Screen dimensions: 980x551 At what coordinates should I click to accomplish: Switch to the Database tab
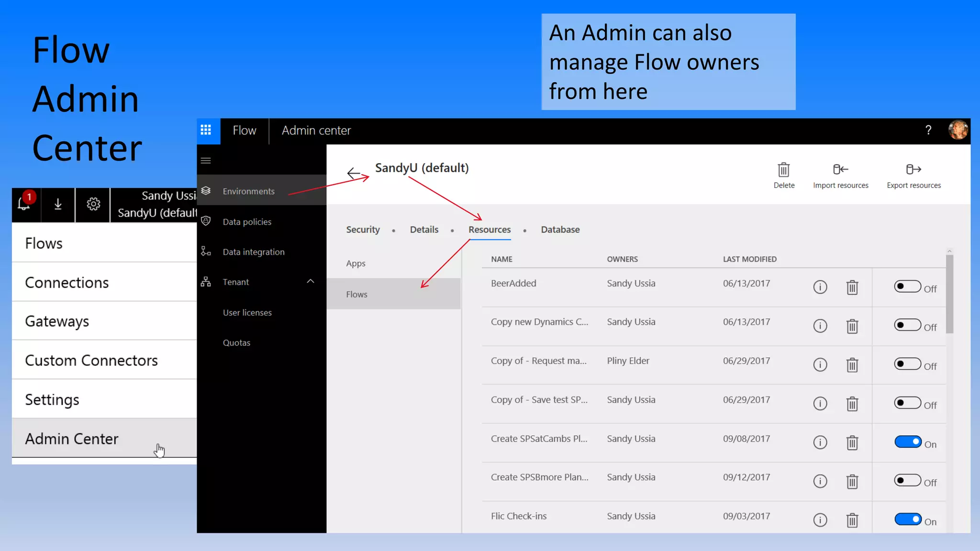click(560, 230)
